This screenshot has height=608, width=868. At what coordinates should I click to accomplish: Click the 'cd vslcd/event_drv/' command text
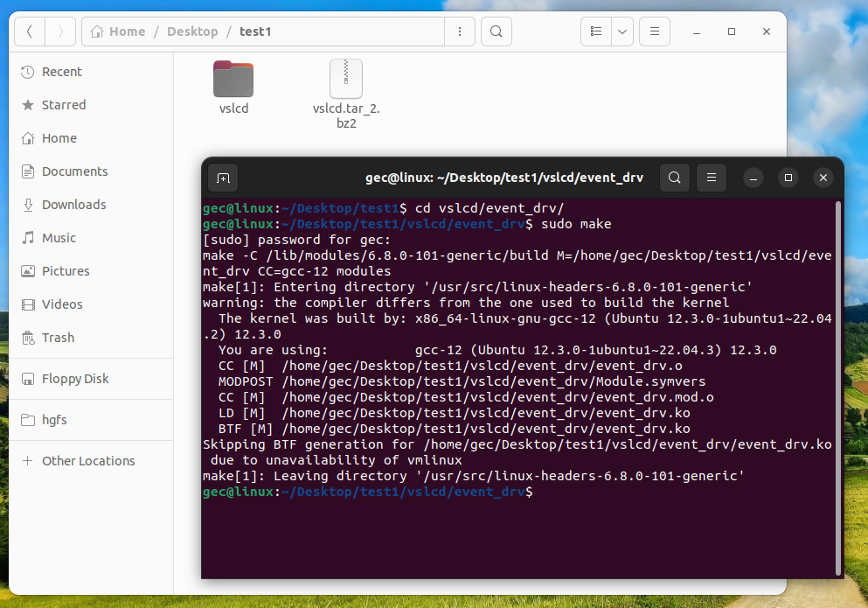click(x=490, y=208)
